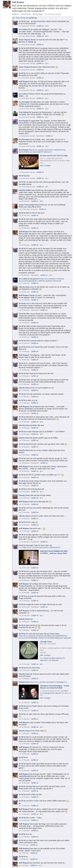Open Eva Remiger's profile avatar

tap(15, 103)
